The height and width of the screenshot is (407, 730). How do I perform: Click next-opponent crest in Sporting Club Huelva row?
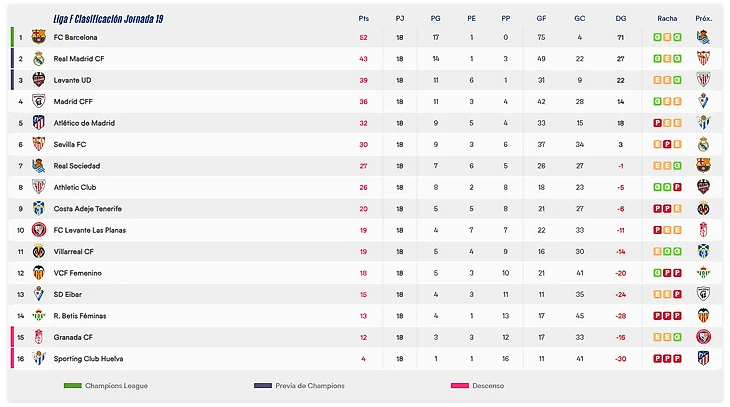coord(704,358)
